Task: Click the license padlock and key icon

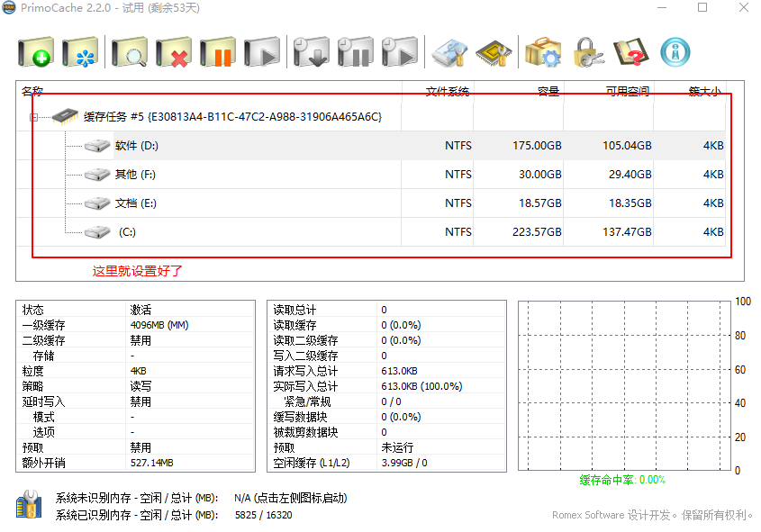Action: [588, 52]
